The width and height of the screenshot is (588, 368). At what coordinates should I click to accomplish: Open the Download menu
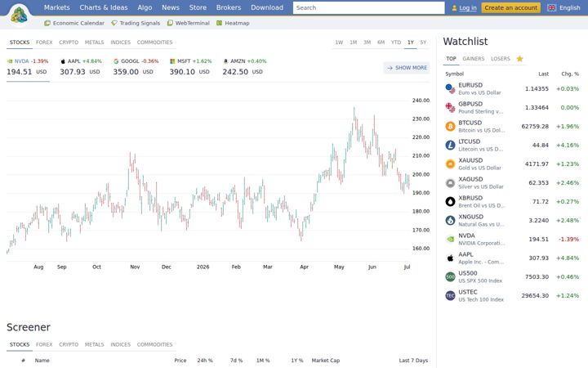tap(267, 7)
